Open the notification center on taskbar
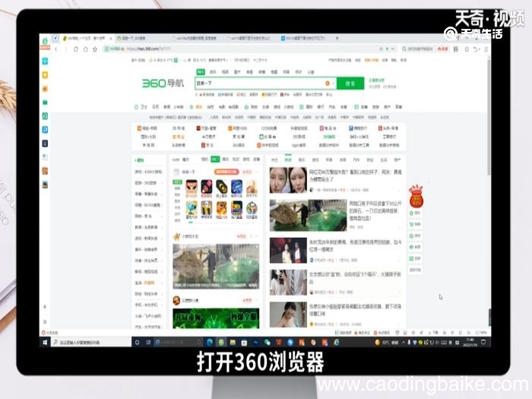The width and height of the screenshot is (532, 399). [x=483, y=342]
